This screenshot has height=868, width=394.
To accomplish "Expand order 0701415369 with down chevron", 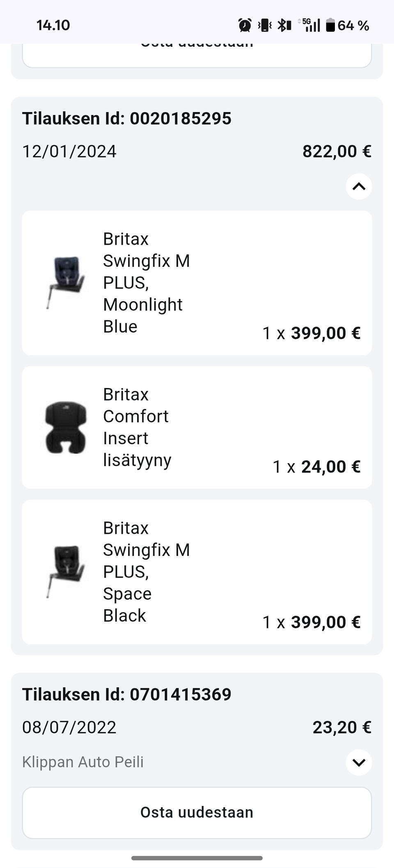I will click(x=359, y=762).
